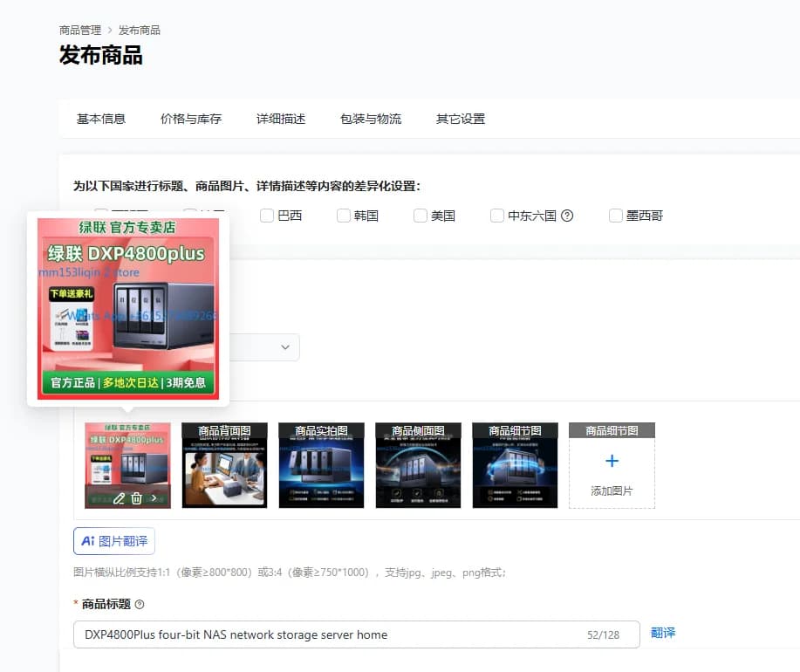Select the 墨西哥 checkbox

(x=616, y=216)
